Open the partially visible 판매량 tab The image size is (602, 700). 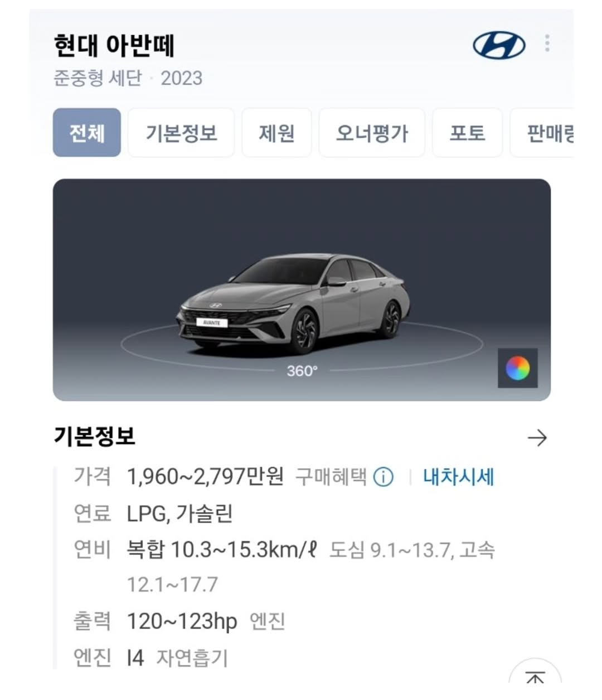[542, 133]
